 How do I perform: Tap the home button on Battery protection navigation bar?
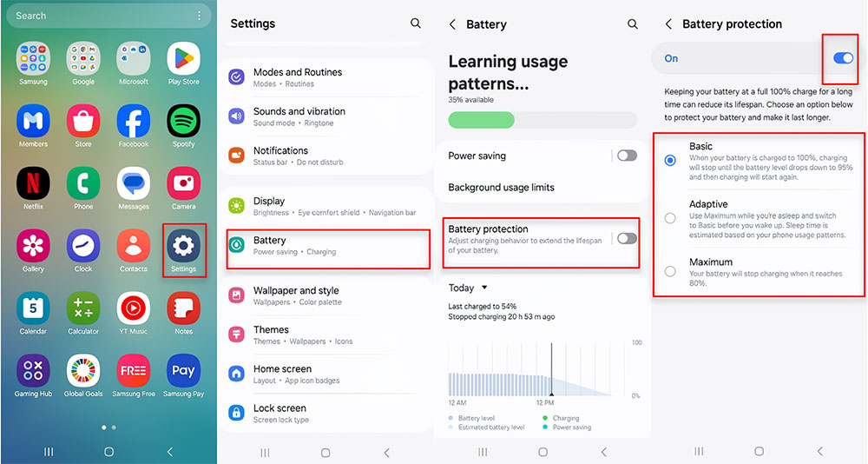point(759,451)
